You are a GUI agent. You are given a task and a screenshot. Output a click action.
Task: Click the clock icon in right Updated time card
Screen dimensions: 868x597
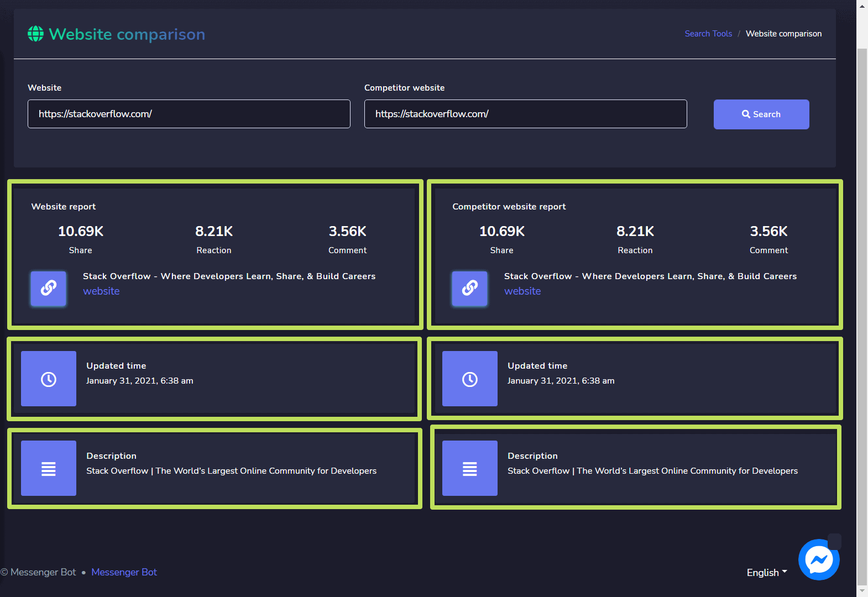click(x=470, y=379)
